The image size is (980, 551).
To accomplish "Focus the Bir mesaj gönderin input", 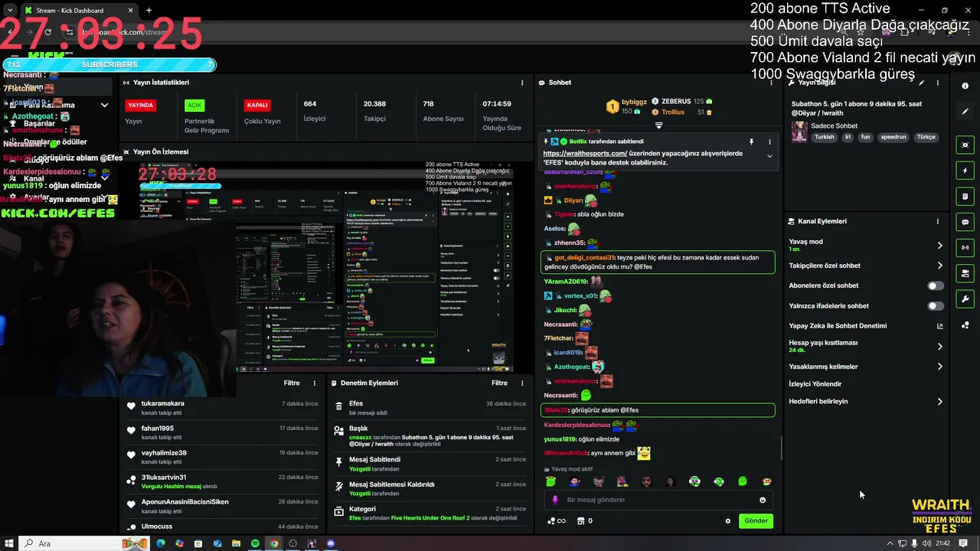I will point(658,500).
